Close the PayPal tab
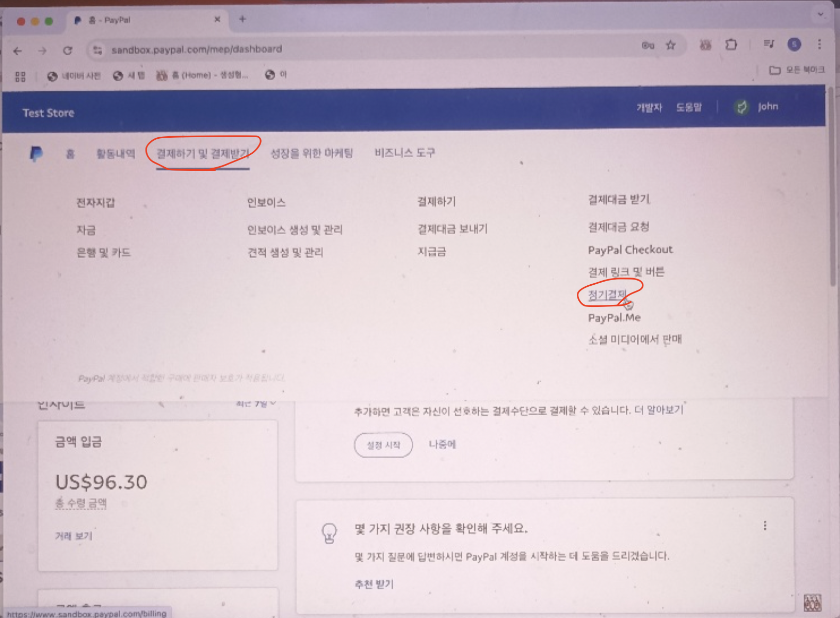 tap(217, 20)
